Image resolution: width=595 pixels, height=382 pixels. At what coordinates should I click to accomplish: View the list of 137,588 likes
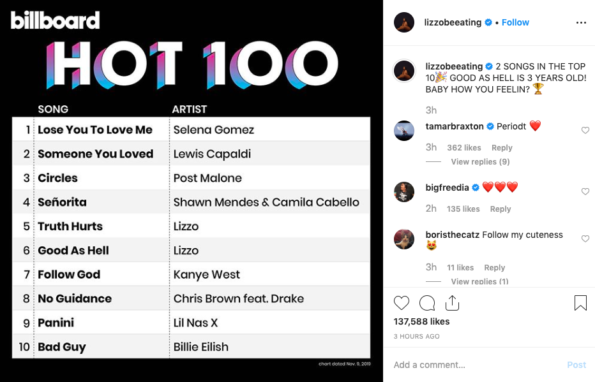pos(421,322)
